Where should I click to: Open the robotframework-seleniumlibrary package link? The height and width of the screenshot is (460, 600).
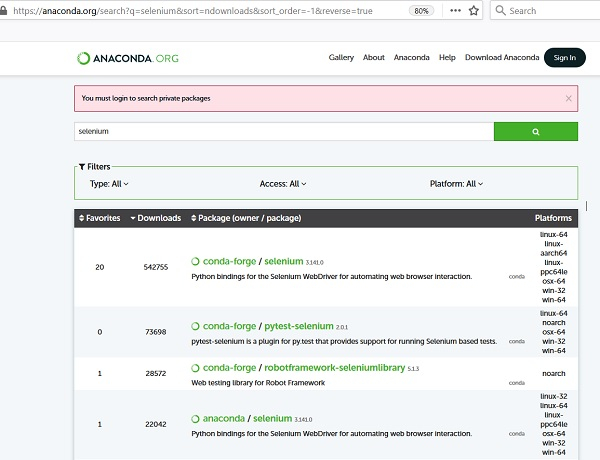click(x=334, y=368)
